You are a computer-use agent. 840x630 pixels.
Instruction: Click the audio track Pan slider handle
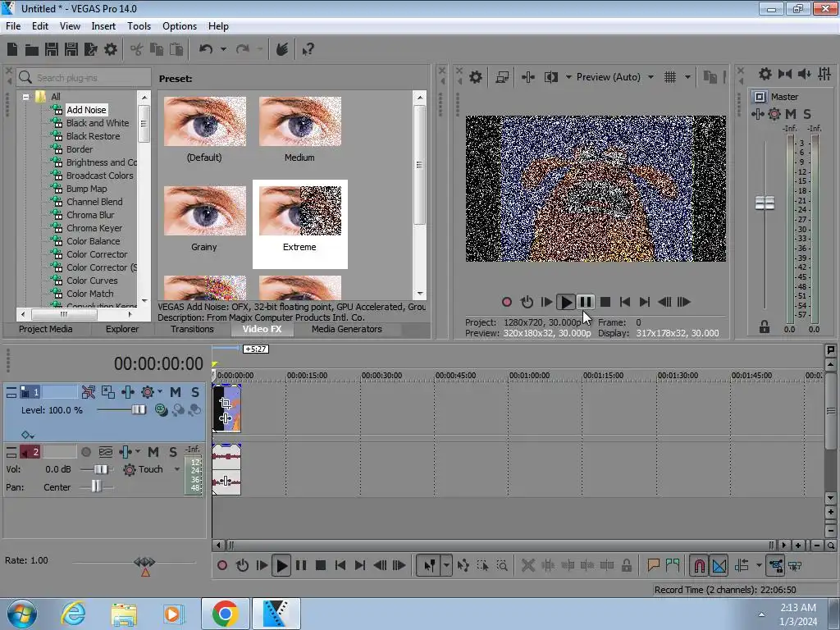[x=95, y=486]
